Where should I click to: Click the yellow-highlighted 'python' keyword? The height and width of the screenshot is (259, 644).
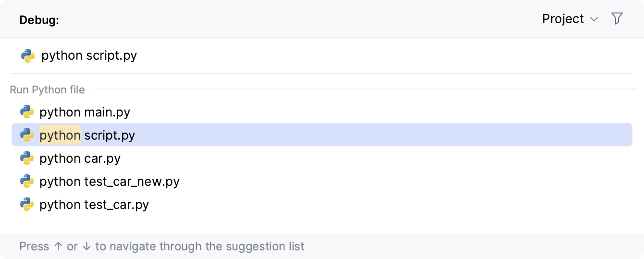[x=60, y=135]
